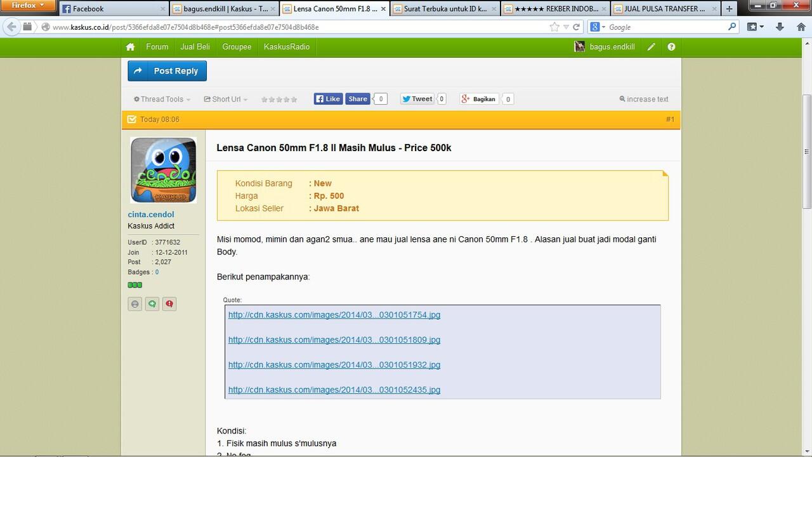This screenshot has width=812, height=523.
Task: Switch to the Surat Terbuka untuk ID tab
Action: tap(444, 9)
